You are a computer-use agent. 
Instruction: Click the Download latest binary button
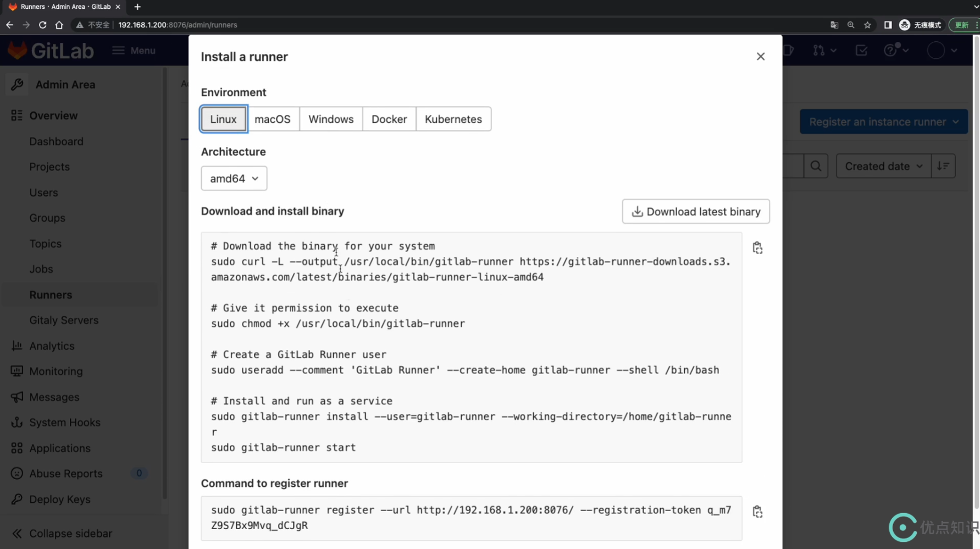[x=696, y=211]
